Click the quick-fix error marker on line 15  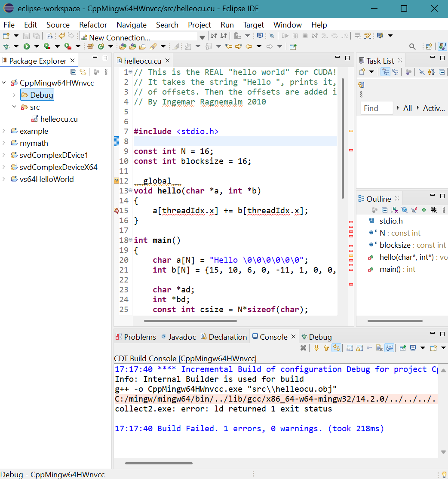[x=117, y=211]
